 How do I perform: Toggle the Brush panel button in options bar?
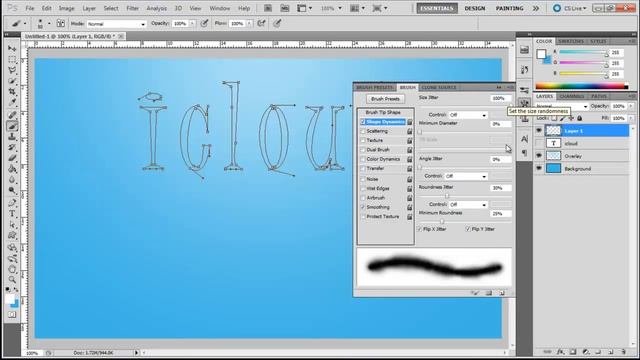point(60,24)
